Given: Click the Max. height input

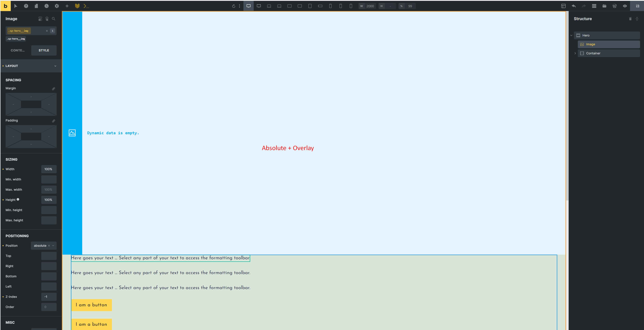Looking at the screenshot, I should (49, 220).
